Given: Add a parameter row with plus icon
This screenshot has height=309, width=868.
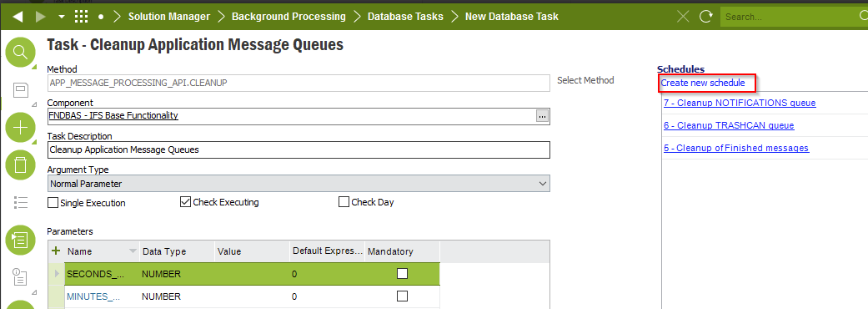Looking at the screenshot, I should point(56,251).
